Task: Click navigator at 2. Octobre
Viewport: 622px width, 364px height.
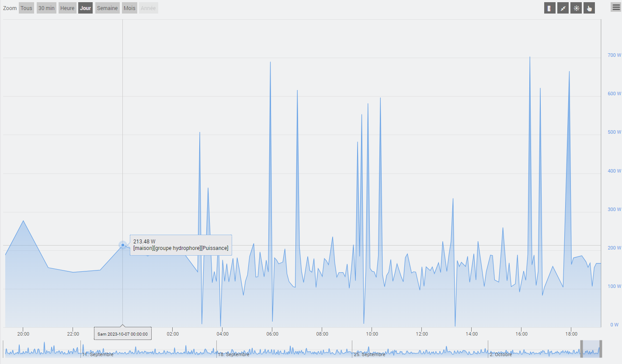Action: pyautogui.click(x=500, y=354)
